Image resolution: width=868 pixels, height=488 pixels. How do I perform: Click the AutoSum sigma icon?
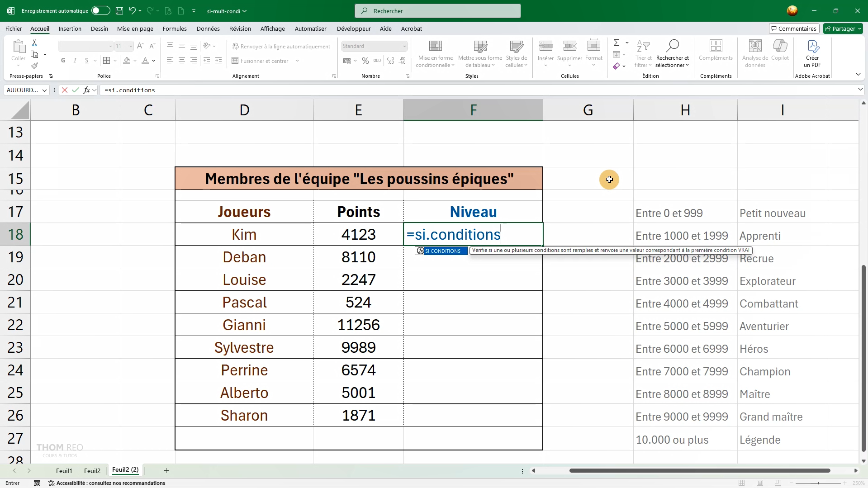(617, 43)
